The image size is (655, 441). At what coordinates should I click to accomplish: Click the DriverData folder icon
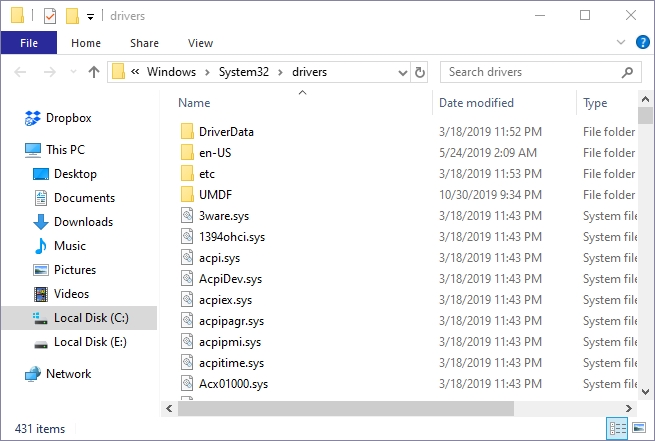click(187, 132)
